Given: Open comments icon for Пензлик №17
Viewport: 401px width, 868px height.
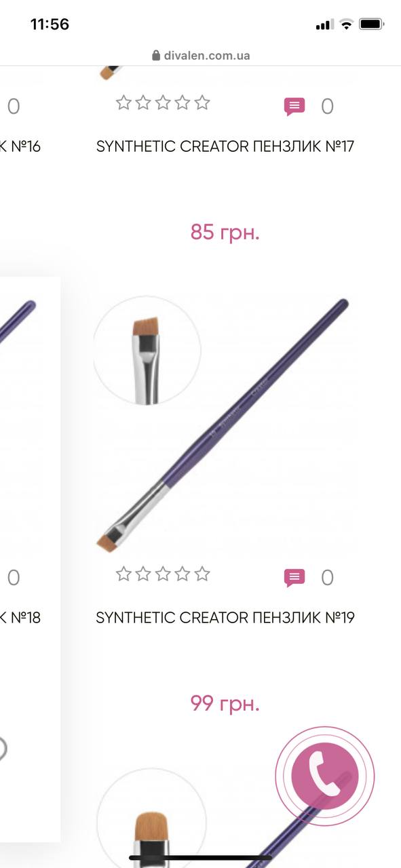Looking at the screenshot, I should pos(294,106).
